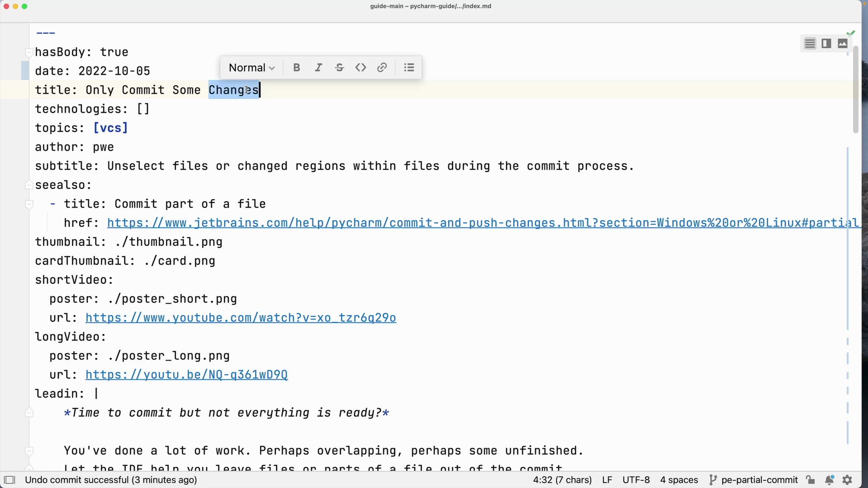Collapse the leadin block using the gutter arrow

[28, 413]
